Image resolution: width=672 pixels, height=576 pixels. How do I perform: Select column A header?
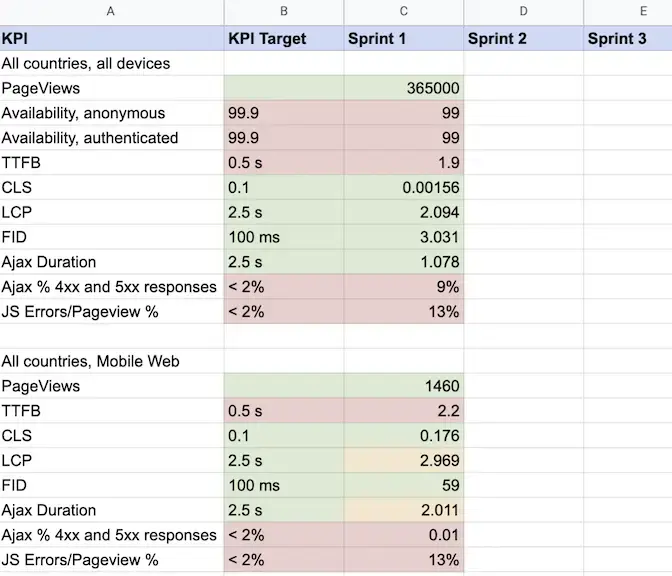click(x=111, y=11)
